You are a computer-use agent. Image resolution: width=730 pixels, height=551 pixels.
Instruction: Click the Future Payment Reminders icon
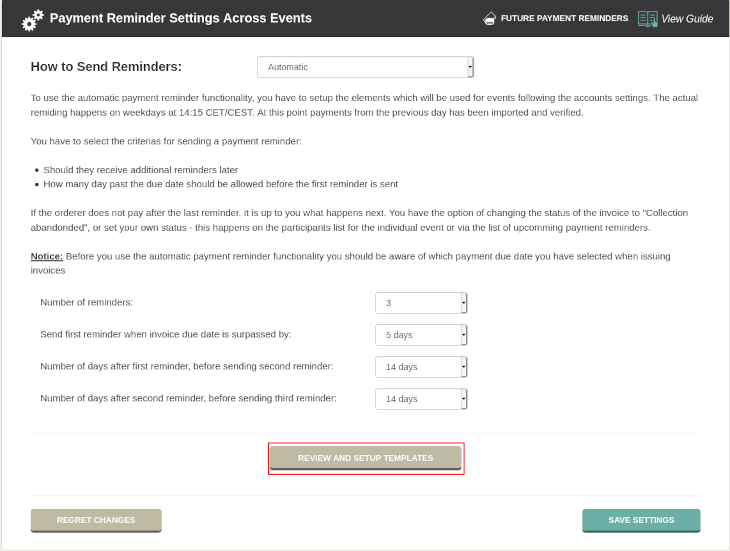coord(489,18)
